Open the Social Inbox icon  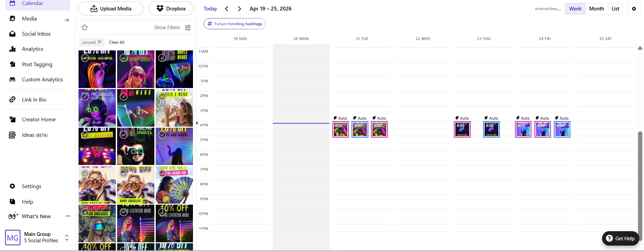[x=12, y=34]
